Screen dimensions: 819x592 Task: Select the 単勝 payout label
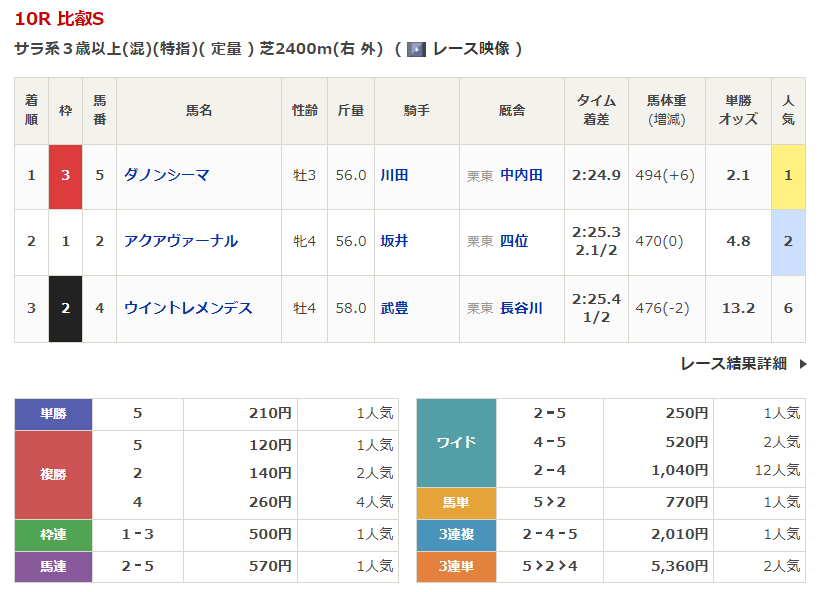(x=53, y=413)
